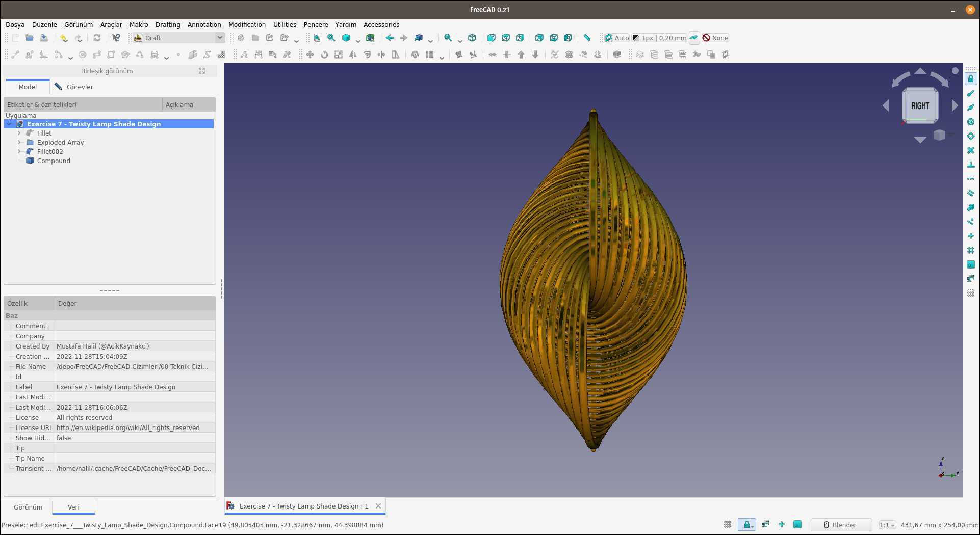Click the Auto working plane button
This screenshot has height=535, width=980.
pos(617,38)
